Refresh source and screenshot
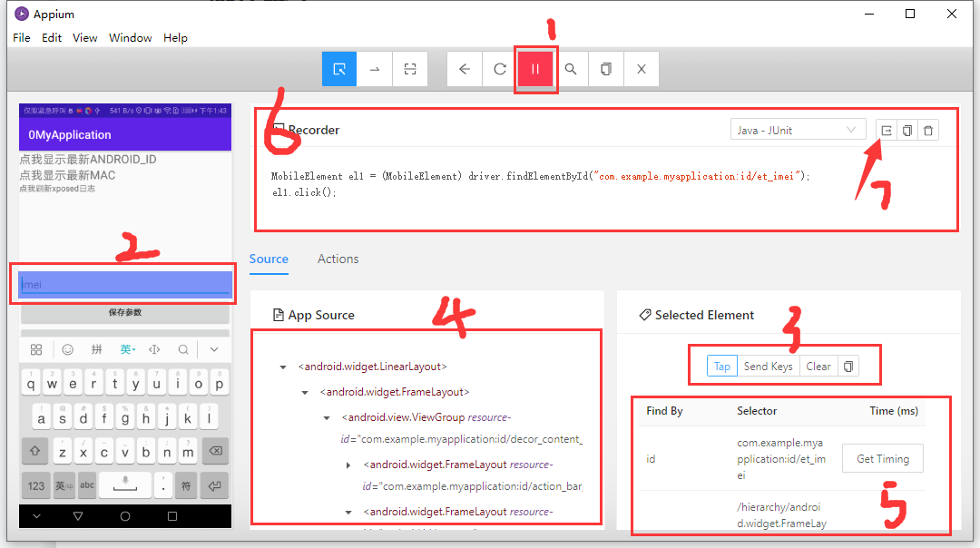Viewport: 980px width, 548px height. coord(500,69)
